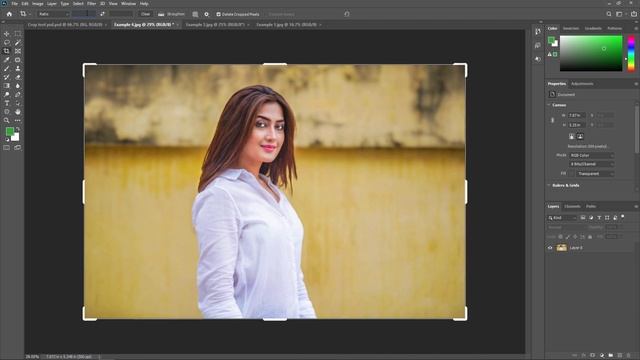This screenshot has width=640, height=360.
Task: Select the Frame tool beside the Crop tool
Action: (x=18, y=51)
